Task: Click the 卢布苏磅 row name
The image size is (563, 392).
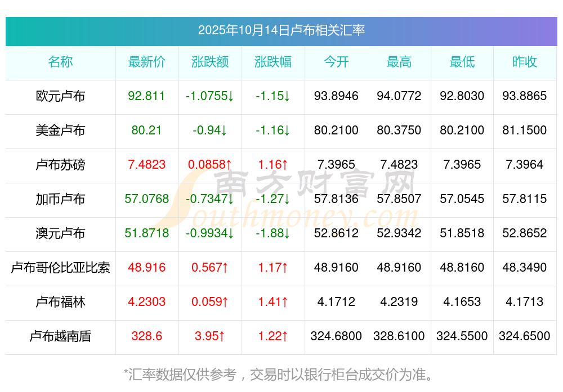Action: 60,165
